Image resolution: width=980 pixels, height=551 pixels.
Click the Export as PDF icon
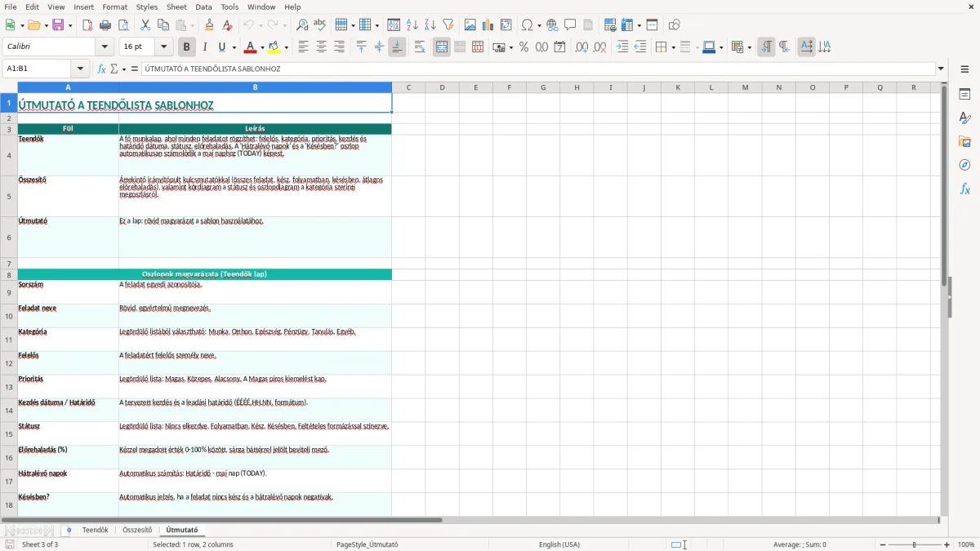click(x=87, y=25)
